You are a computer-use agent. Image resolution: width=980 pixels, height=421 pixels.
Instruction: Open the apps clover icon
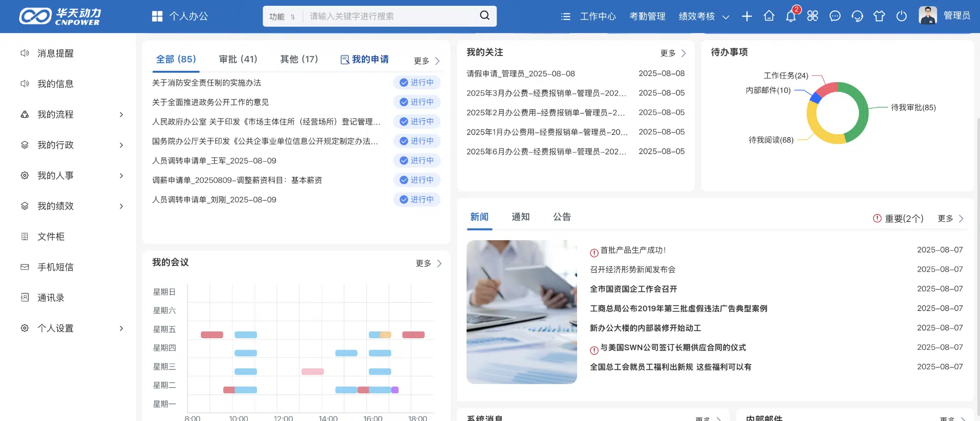tap(813, 16)
